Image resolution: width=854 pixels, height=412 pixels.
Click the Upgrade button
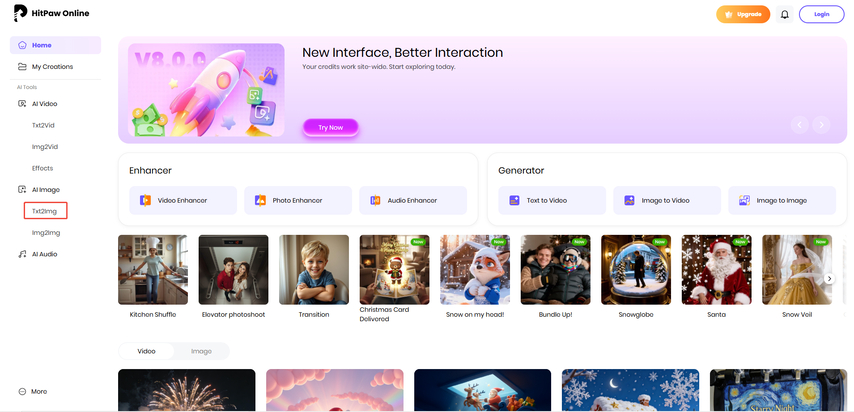(x=743, y=14)
